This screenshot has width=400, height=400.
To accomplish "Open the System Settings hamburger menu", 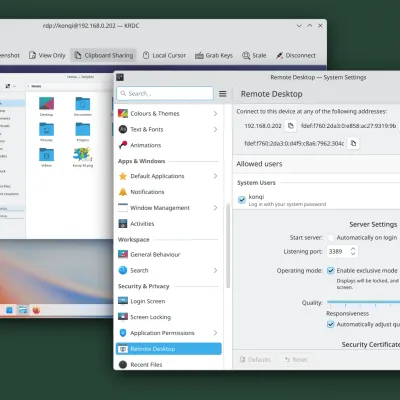I will pos(223,94).
